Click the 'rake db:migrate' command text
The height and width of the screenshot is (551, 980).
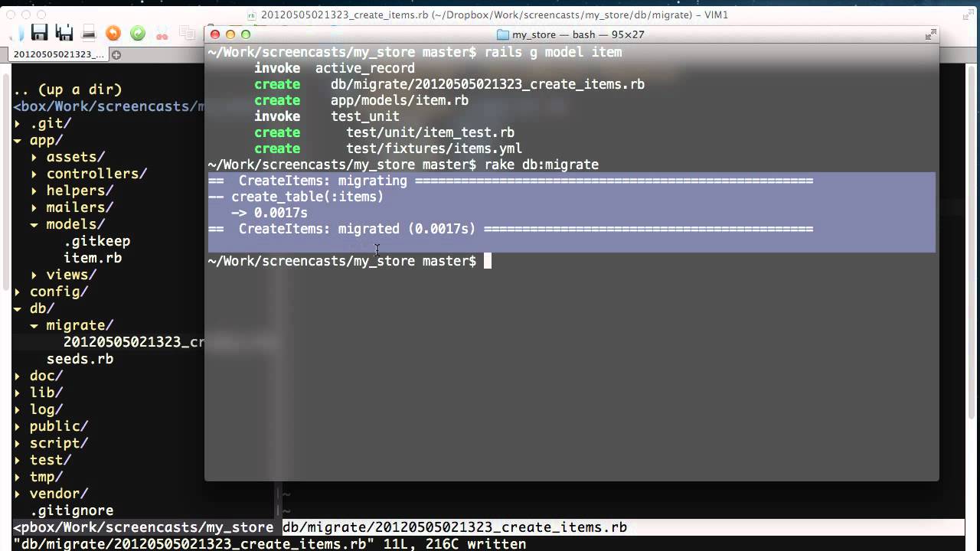(541, 165)
